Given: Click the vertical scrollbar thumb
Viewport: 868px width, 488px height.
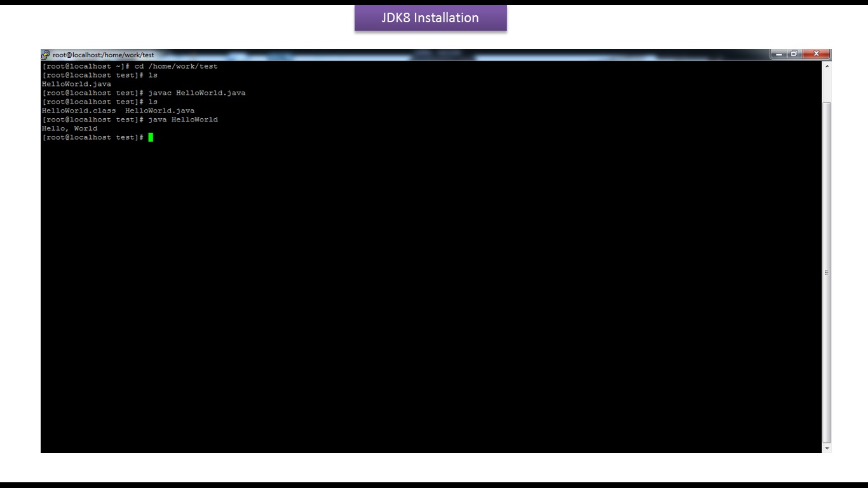Looking at the screenshot, I should 827,272.
